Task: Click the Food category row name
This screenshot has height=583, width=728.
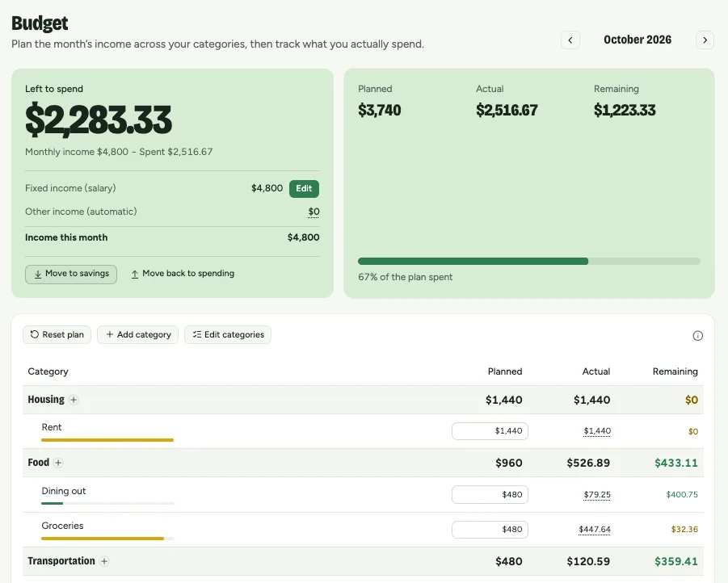Action: [39, 463]
